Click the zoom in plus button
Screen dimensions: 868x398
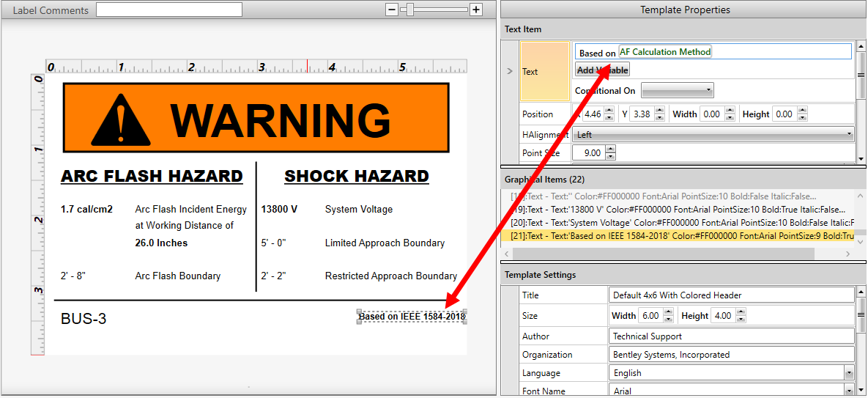pos(476,10)
